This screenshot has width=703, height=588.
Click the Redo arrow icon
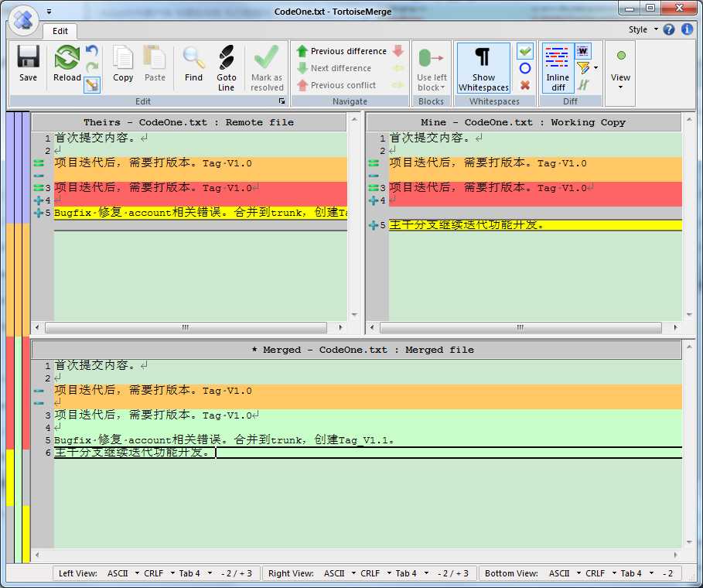coord(92,67)
